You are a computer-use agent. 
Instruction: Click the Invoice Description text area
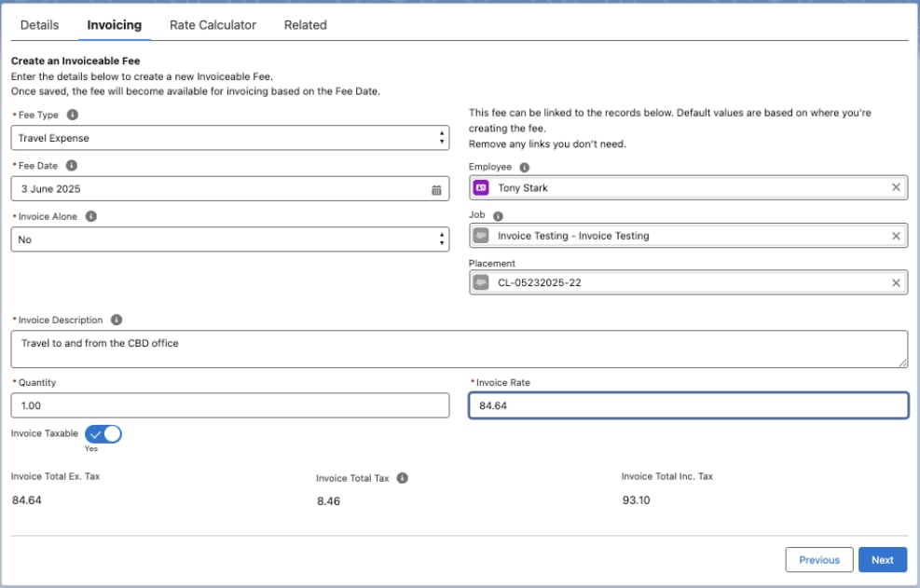(x=460, y=349)
